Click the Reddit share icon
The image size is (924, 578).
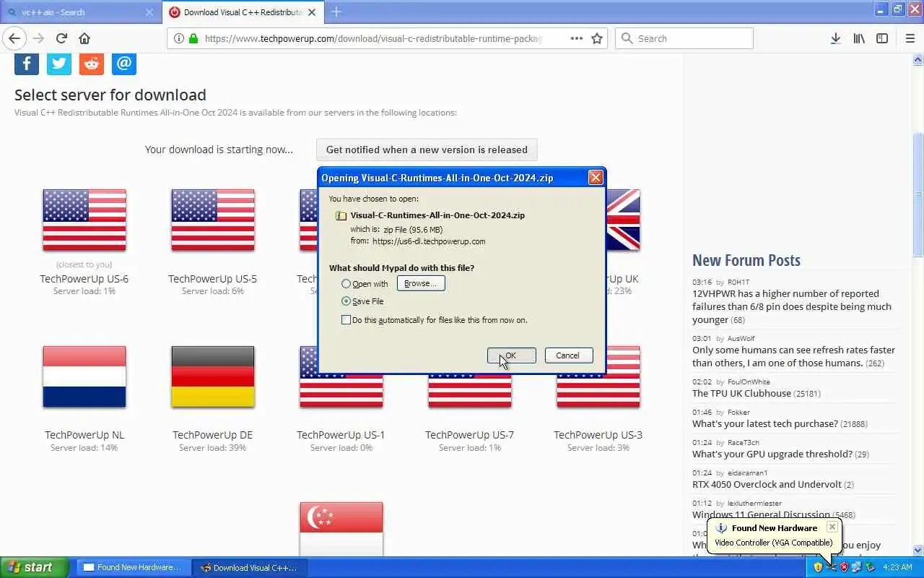(92, 64)
